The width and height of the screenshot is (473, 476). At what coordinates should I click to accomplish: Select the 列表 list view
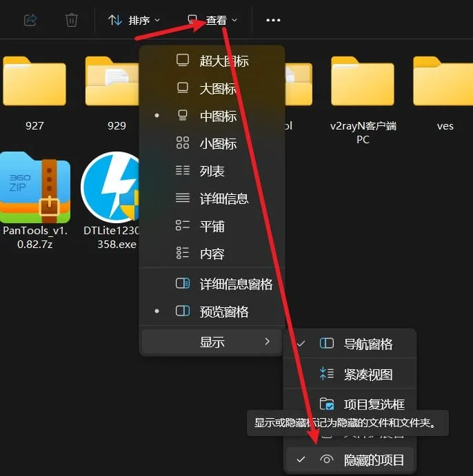212,171
